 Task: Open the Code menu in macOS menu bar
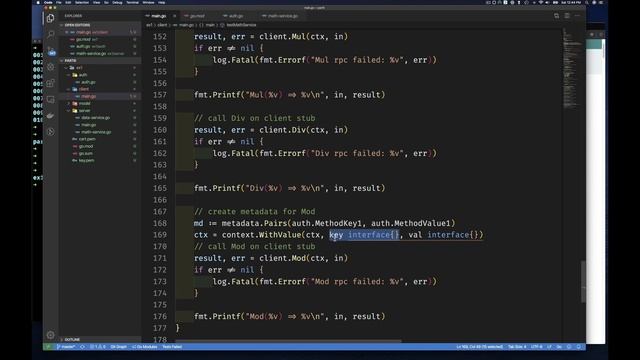coord(48,2)
